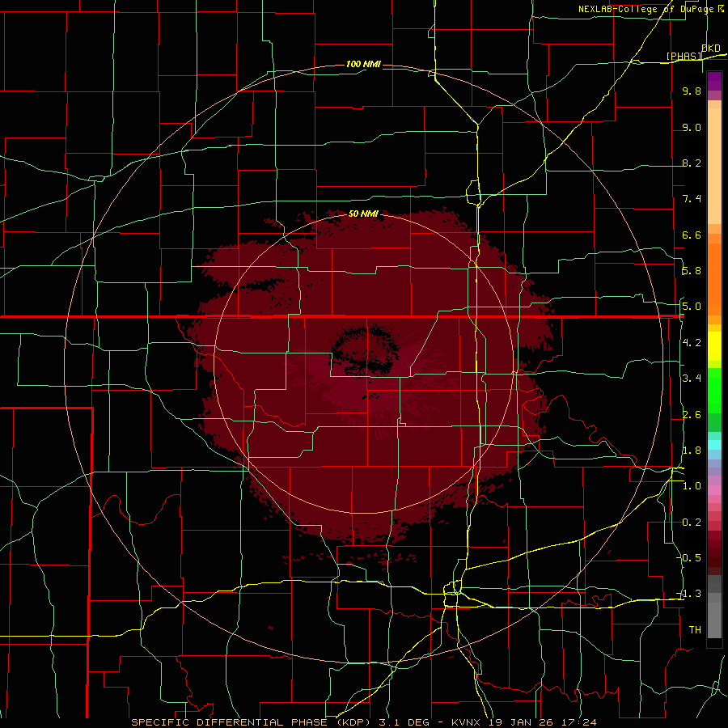Pick the yellow band on the color scale
This screenshot has width=728, height=728.
pyautogui.click(x=714, y=346)
